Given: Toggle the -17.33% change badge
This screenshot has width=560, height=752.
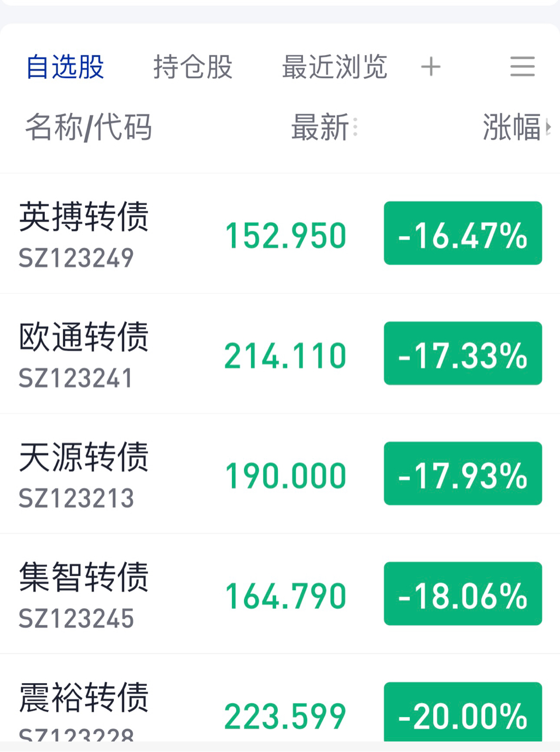Looking at the screenshot, I should [x=463, y=354].
